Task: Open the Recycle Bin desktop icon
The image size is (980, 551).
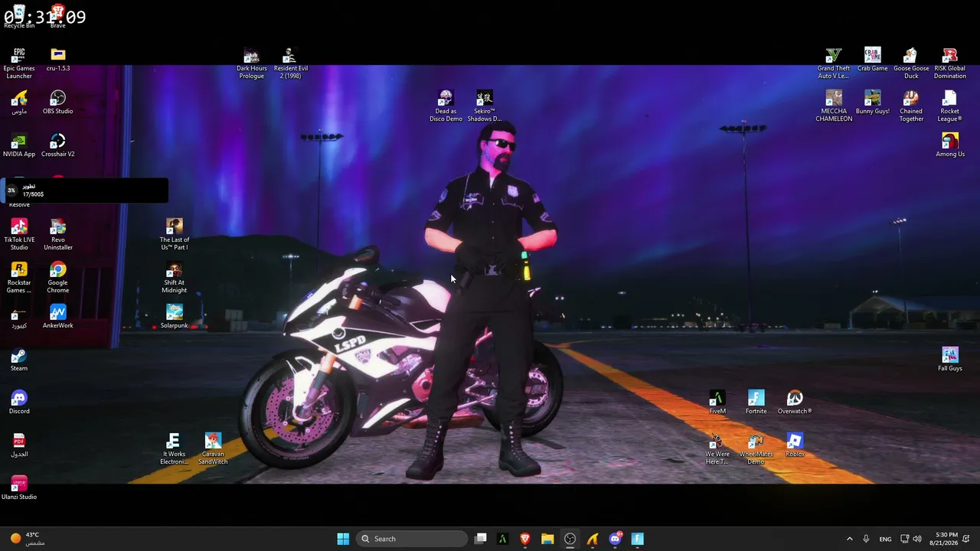Action: pos(19,16)
